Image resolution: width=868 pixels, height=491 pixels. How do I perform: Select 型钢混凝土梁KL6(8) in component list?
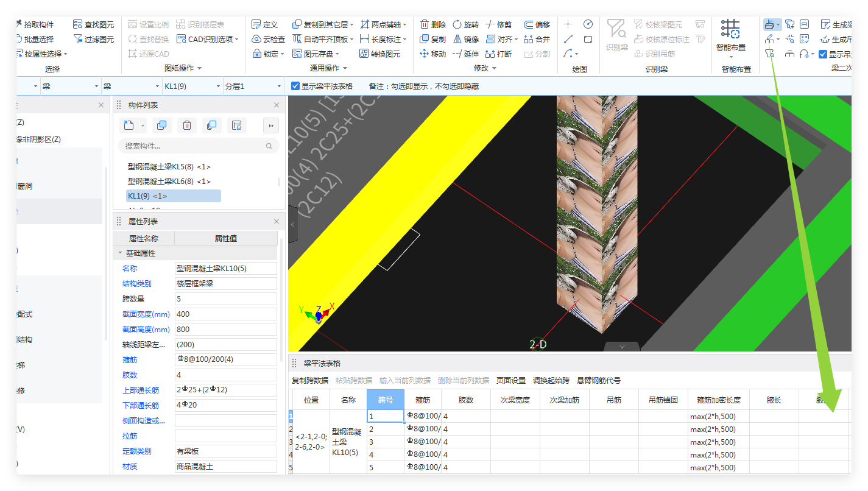(x=169, y=181)
